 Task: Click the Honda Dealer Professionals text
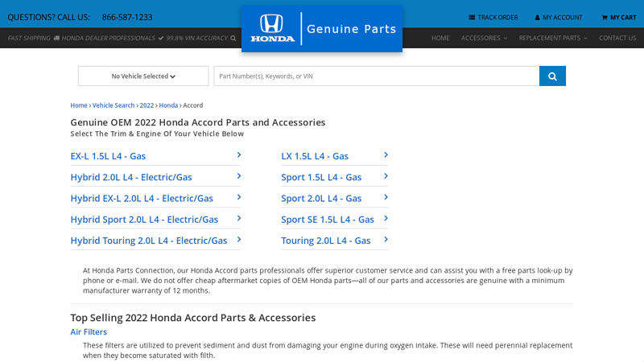[109, 38]
